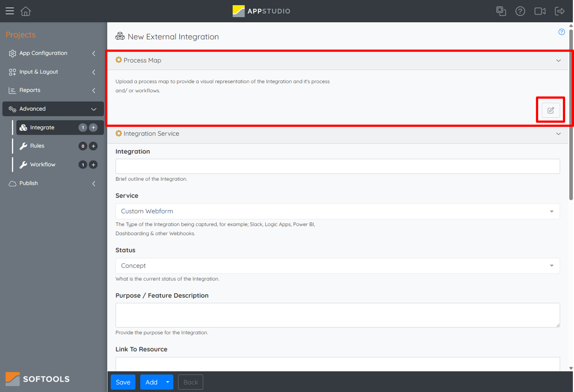Click the App Configuration gear icon
The height and width of the screenshot is (392, 574).
click(x=12, y=53)
